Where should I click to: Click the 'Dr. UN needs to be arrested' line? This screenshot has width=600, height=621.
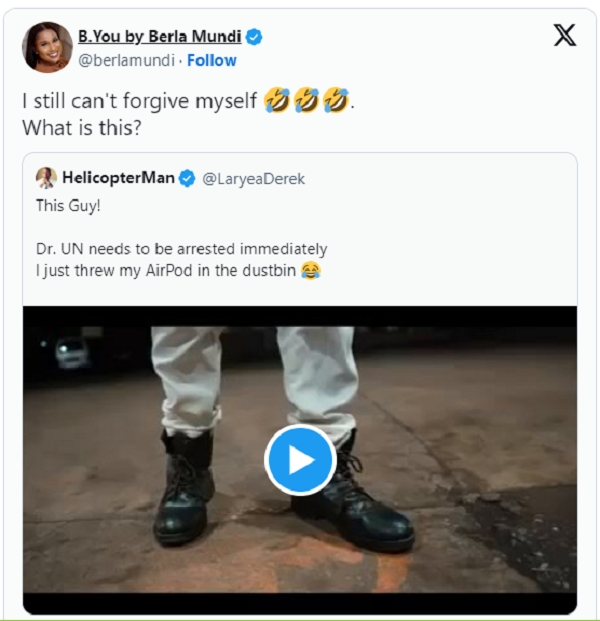coord(180,248)
